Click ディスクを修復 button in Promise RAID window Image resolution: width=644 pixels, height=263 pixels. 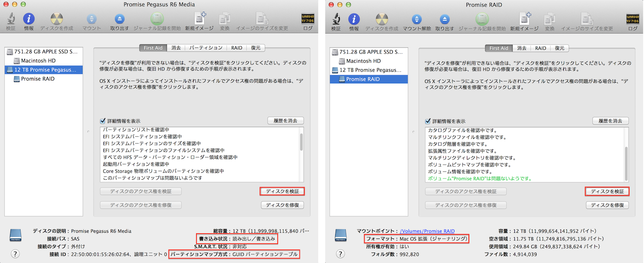(x=607, y=205)
